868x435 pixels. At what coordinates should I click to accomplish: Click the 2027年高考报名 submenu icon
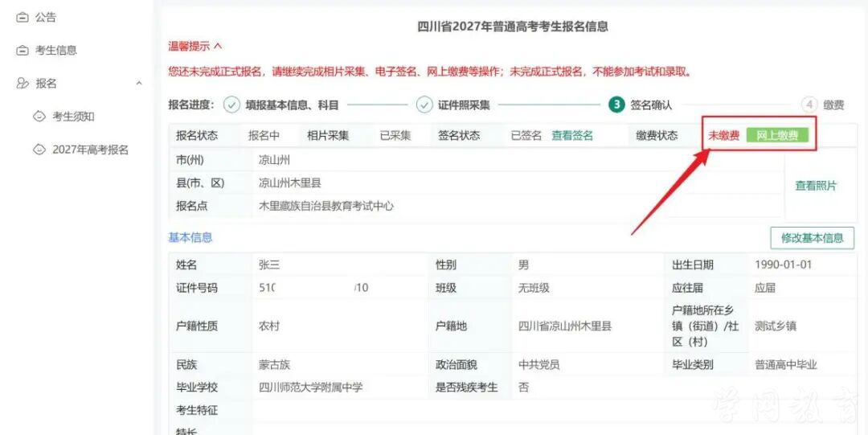pyautogui.click(x=39, y=150)
